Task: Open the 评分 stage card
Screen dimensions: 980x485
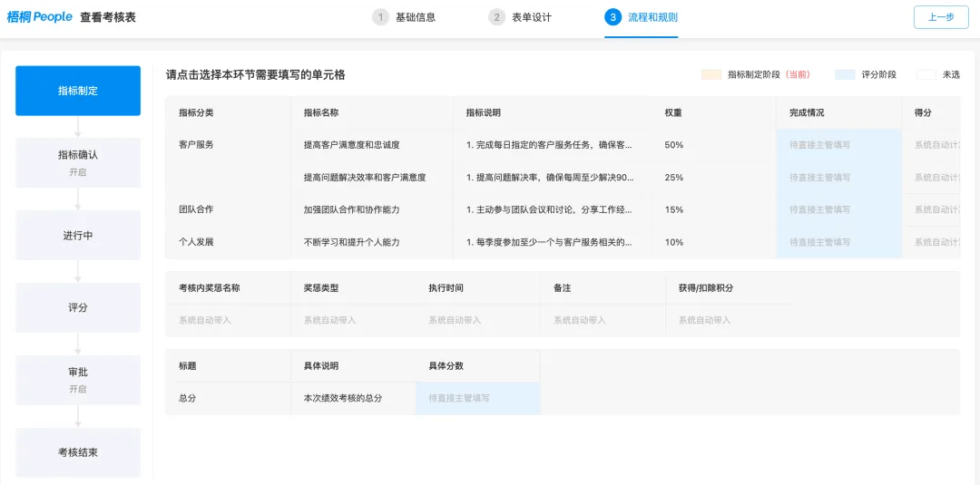Action: coord(78,307)
